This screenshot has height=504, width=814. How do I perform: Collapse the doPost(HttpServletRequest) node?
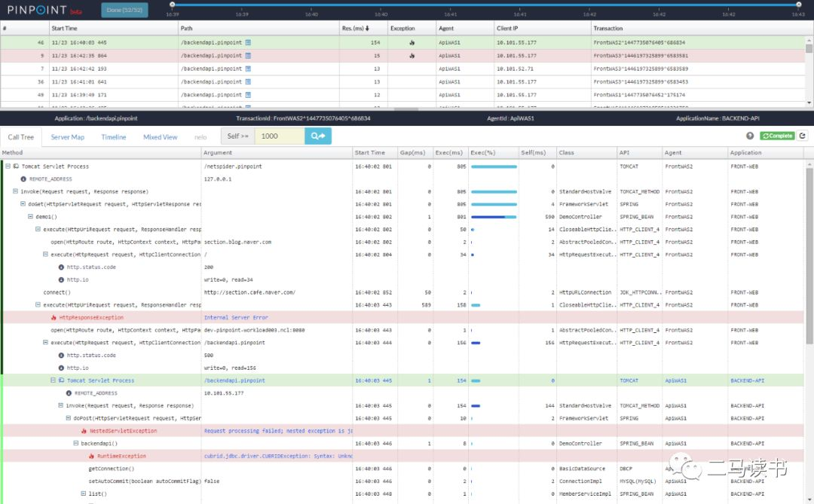[68, 418]
